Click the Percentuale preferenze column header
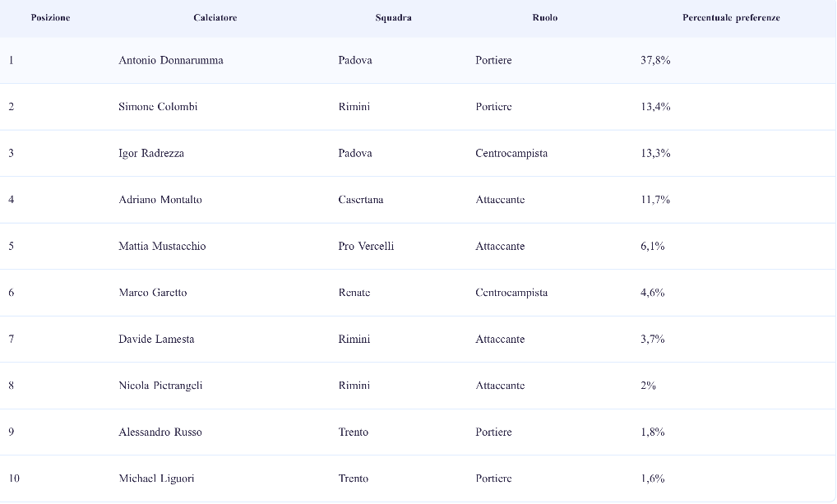 click(x=731, y=17)
